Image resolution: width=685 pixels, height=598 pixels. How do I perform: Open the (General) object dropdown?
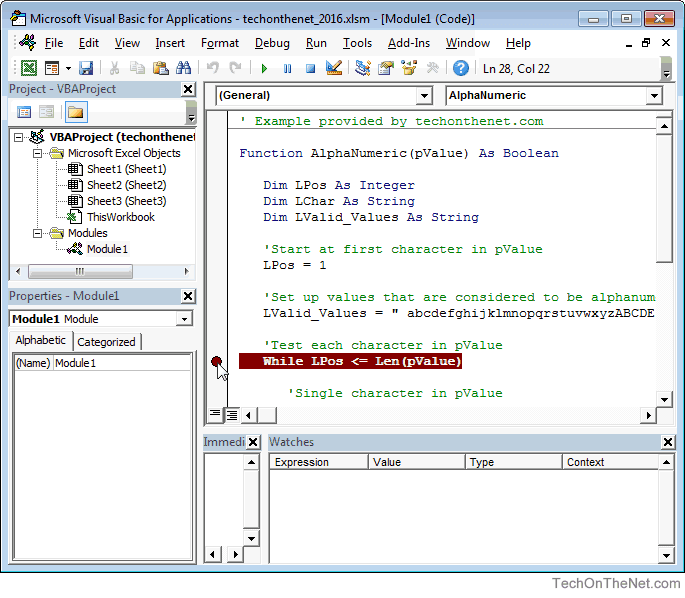point(422,96)
